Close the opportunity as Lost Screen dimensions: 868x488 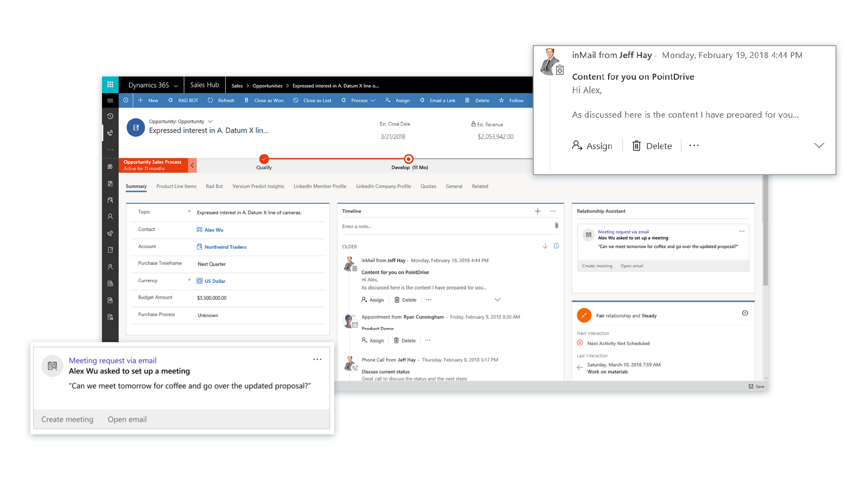312,100
